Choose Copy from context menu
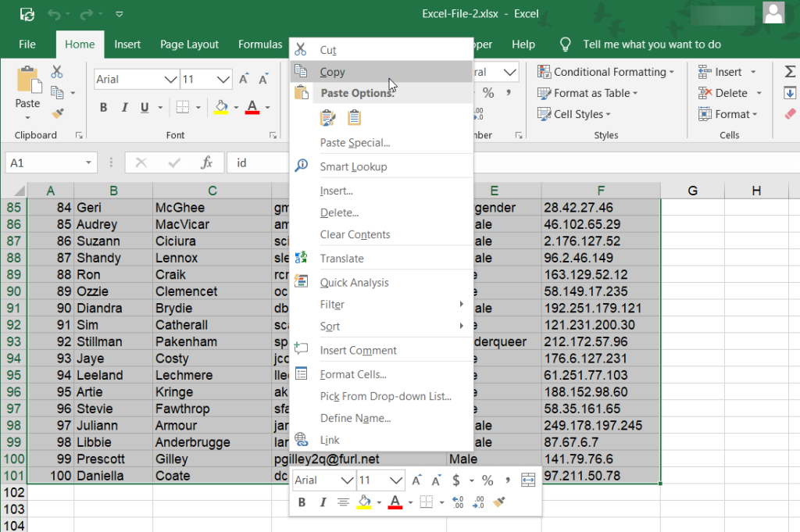 [x=381, y=72]
